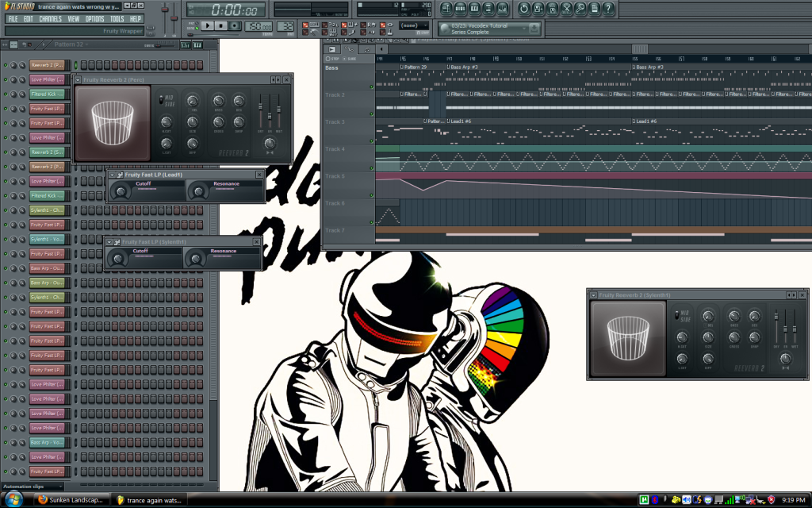Image resolution: width=812 pixels, height=508 pixels.
Task: Click the save floppy toolbar icon
Action: (x=538, y=8)
